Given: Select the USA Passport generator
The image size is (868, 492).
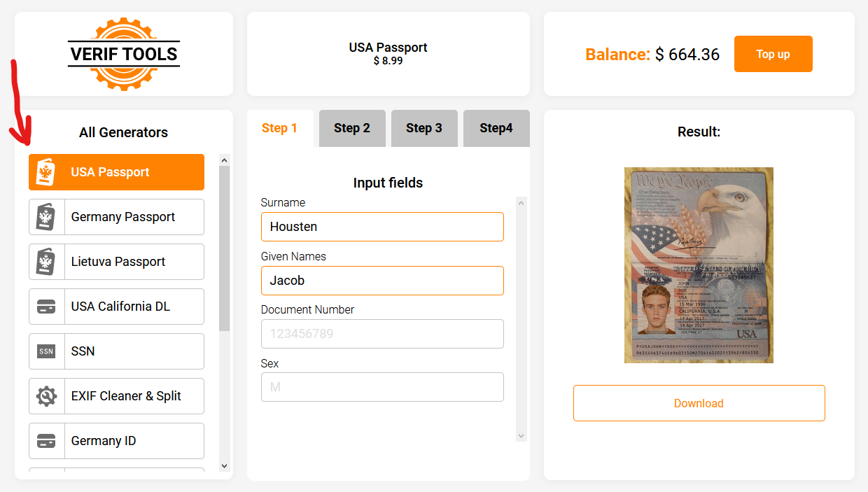Looking at the screenshot, I should [x=116, y=172].
